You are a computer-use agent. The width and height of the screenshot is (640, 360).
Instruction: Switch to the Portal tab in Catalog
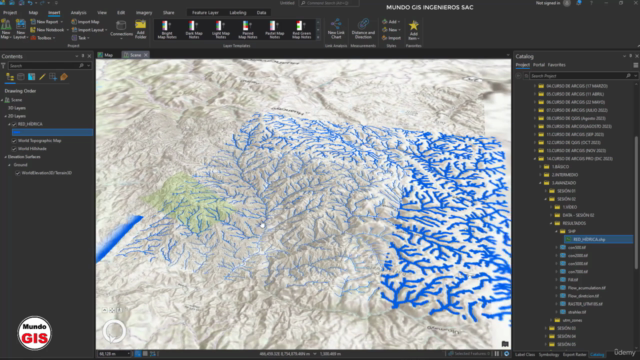tap(539, 65)
